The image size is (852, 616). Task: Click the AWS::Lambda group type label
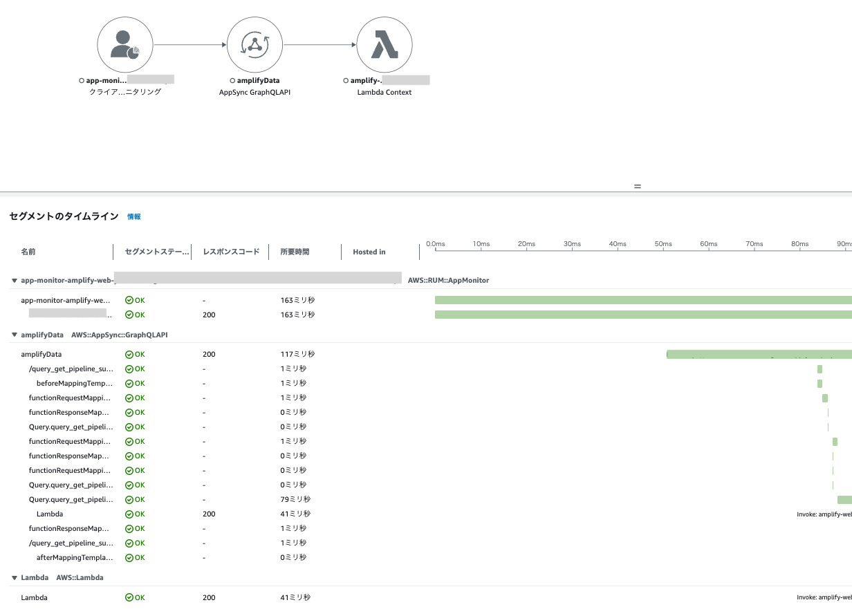(x=80, y=577)
